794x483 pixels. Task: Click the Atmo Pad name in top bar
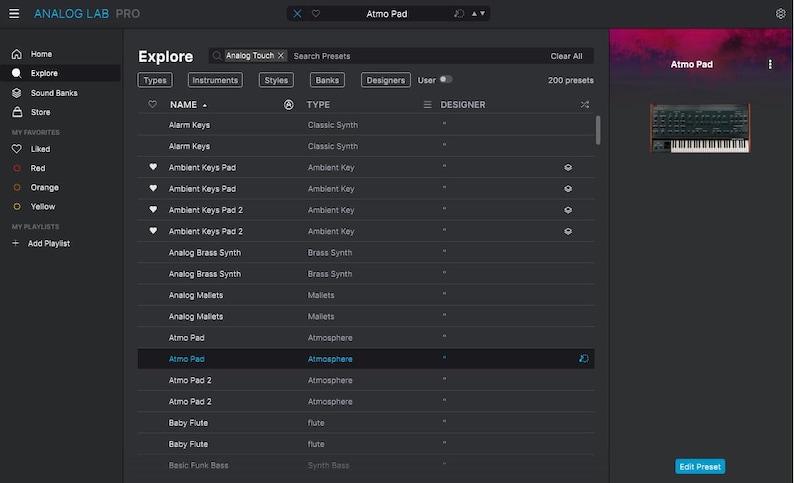click(387, 14)
